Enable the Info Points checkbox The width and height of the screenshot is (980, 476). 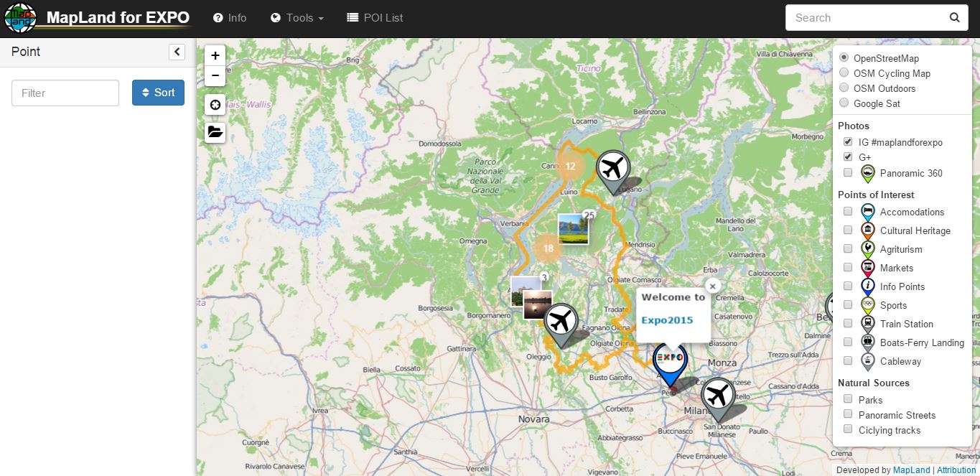848,286
